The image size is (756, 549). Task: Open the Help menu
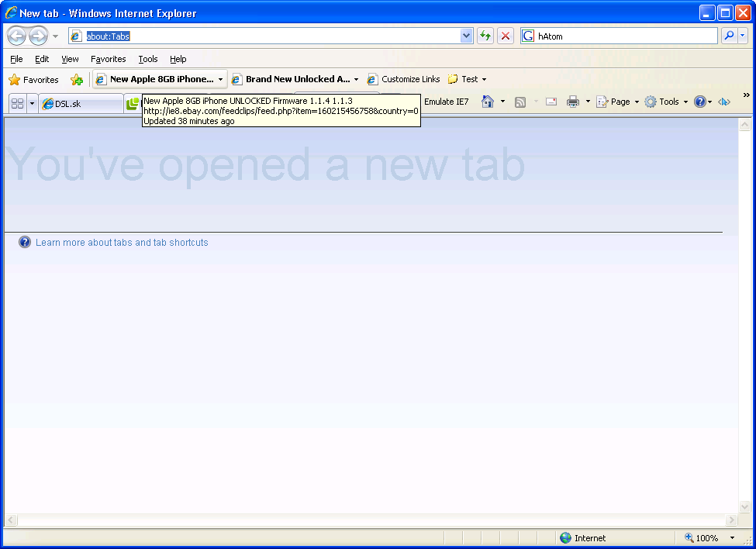coord(178,59)
